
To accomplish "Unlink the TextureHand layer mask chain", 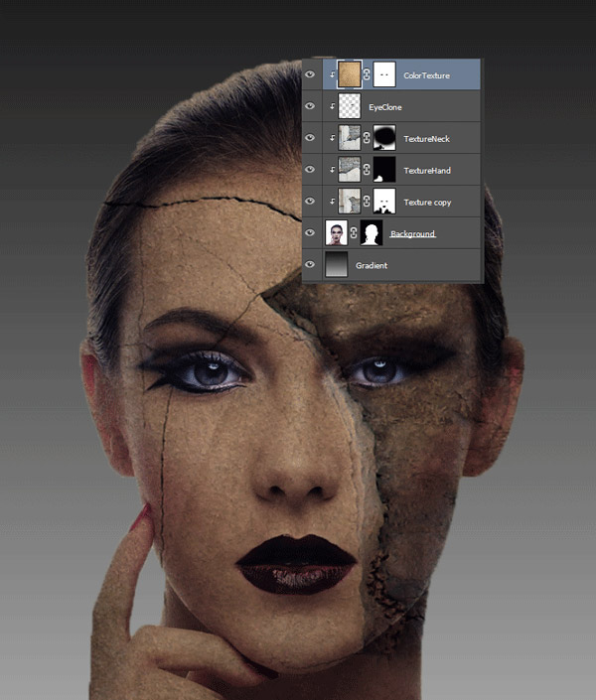I will pos(367,170).
